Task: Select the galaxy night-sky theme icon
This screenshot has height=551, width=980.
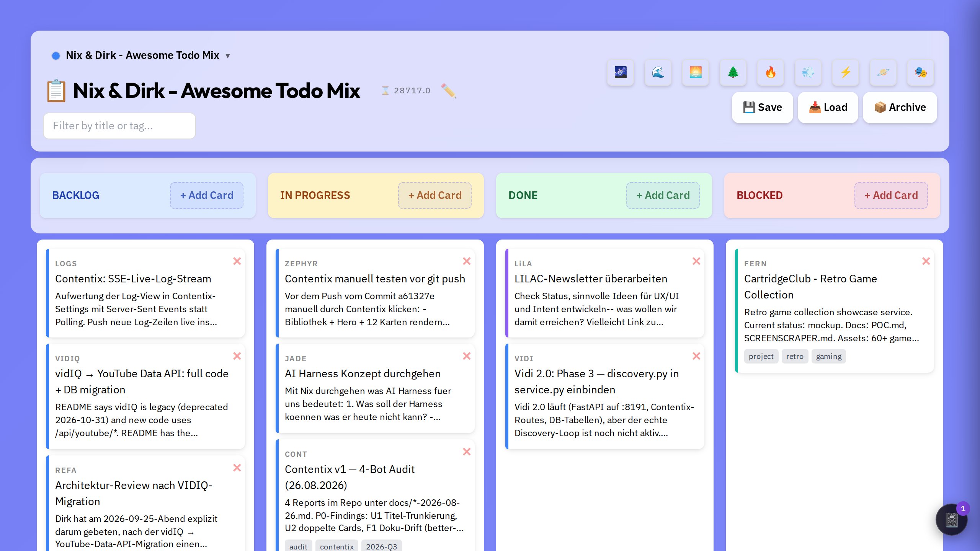Action: click(621, 72)
